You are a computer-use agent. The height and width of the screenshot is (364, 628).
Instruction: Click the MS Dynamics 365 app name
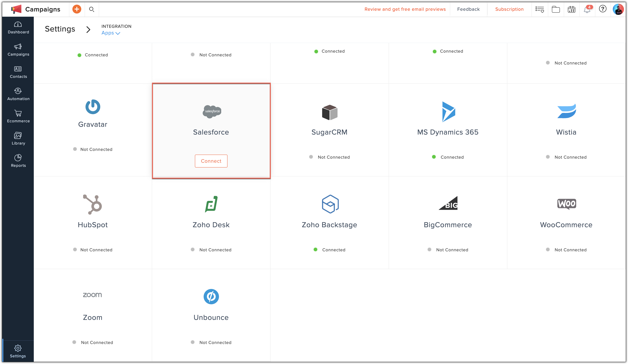pos(448,132)
